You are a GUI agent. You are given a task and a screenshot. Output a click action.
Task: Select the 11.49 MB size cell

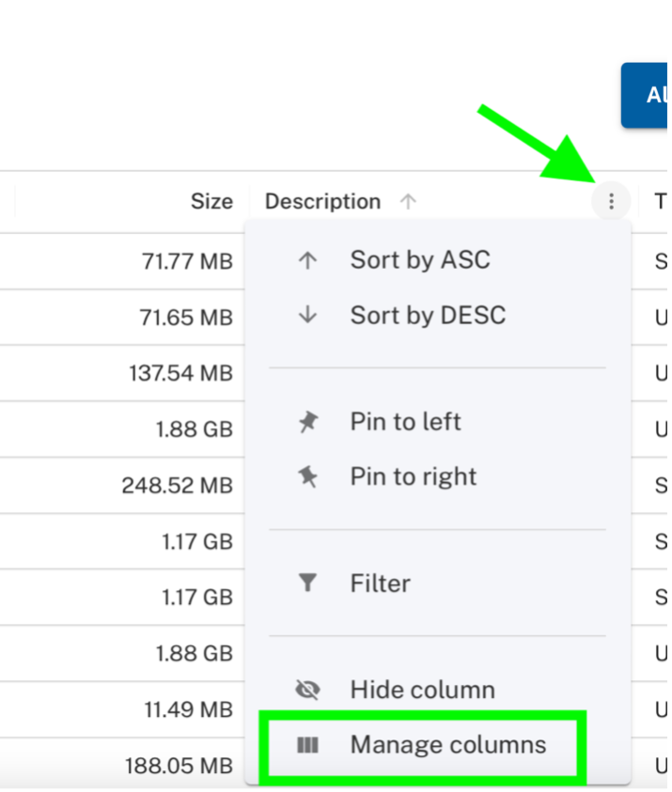(188, 710)
